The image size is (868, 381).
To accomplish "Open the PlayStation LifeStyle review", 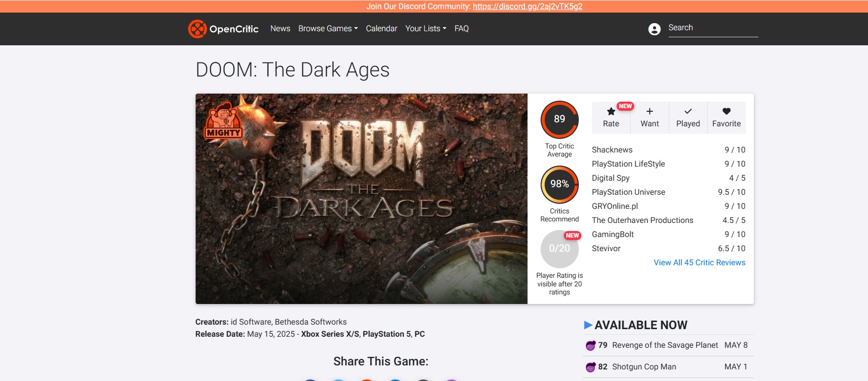I will (x=628, y=164).
